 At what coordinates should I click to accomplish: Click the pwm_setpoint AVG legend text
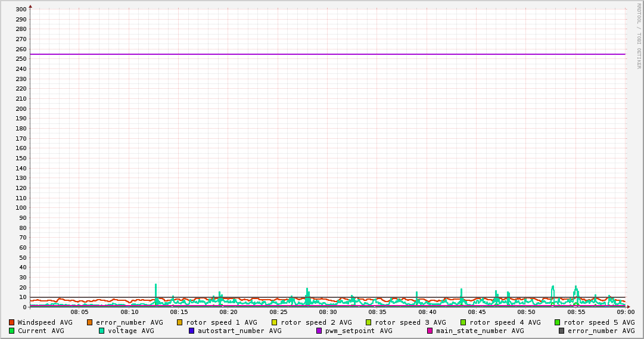(x=359, y=331)
